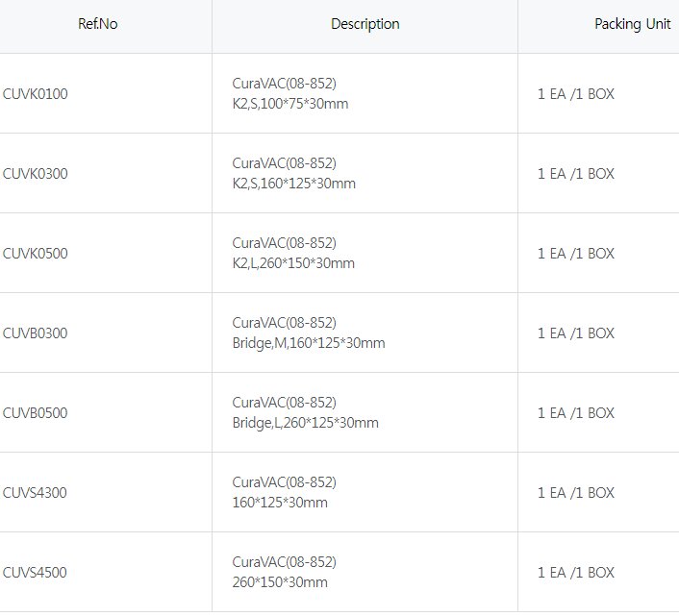The image size is (679, 616).
Task: Click the CUVS4300 row's 160*125*30mm description
Action: [x=280, y=503]
